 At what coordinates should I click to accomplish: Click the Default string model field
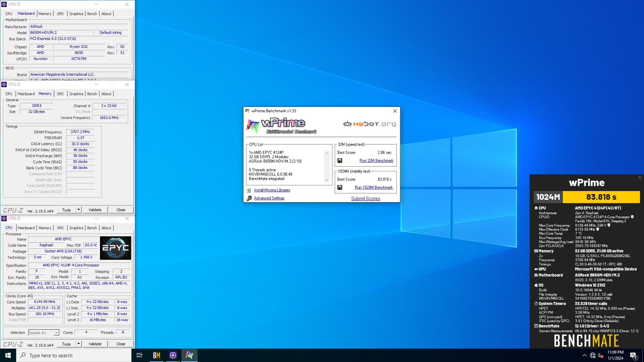tap(111, 33)
